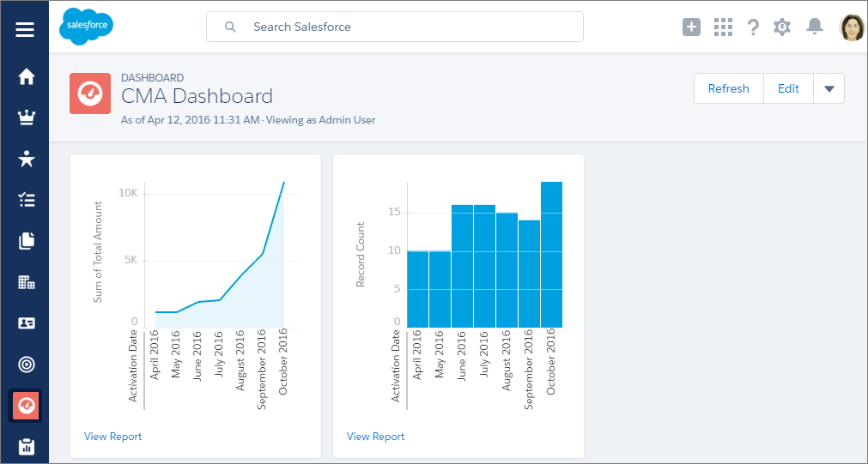
Task: Open the Accounts building icon
Action: tap(26, 282)
